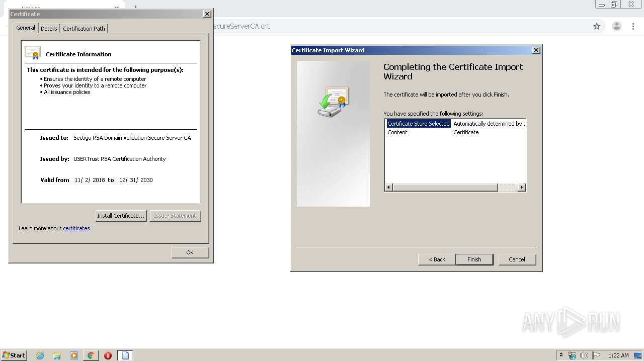Switch to the Details tab
Image resolution: width=644 pixels, height=362 pixels.
49,29
